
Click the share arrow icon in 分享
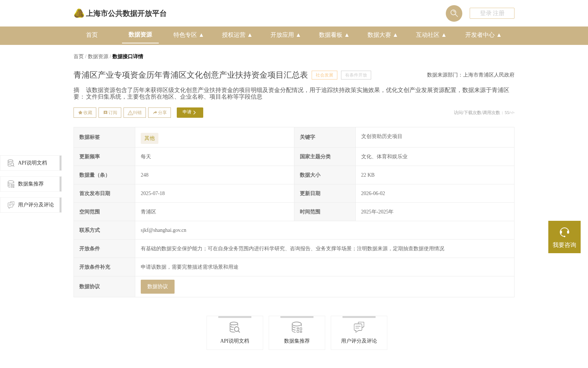click(155, 113)
